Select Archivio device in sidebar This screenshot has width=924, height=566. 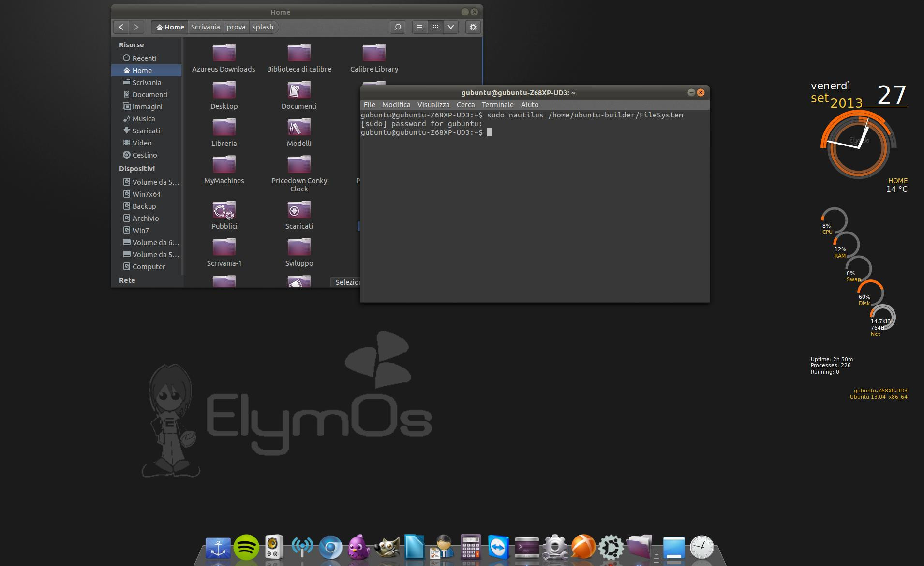(x=147, y=218)
